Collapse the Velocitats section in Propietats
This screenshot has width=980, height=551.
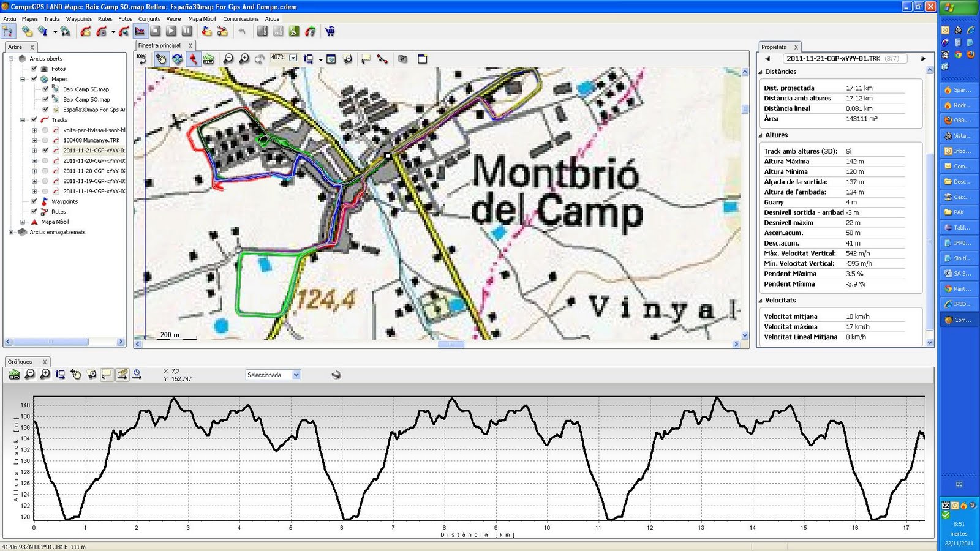pyautogui.click(x=761, y=301)
